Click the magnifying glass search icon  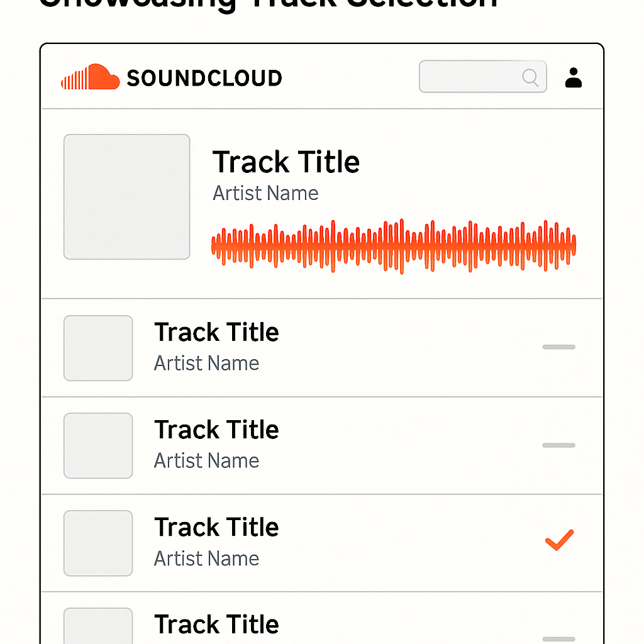tap(529, 77)
